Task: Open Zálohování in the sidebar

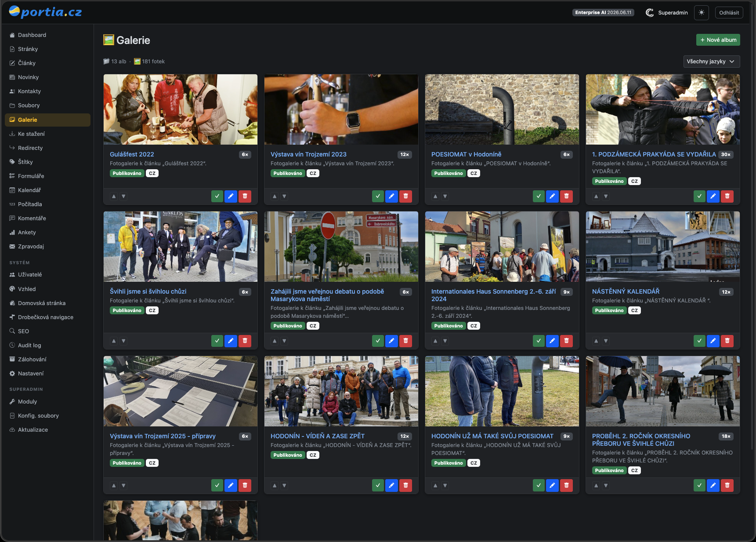Action: click(x=47, y=360)
